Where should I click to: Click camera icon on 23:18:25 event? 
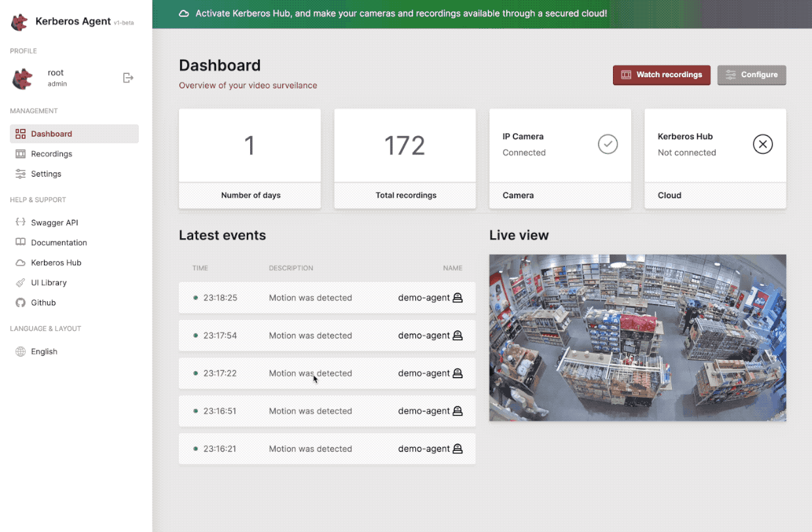[458, 298]
